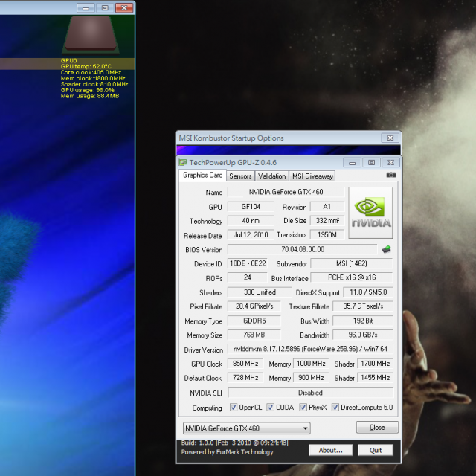Maximize the Kombustor render window
The width and height of the screenshot is (476, 476).
point(105,8)
